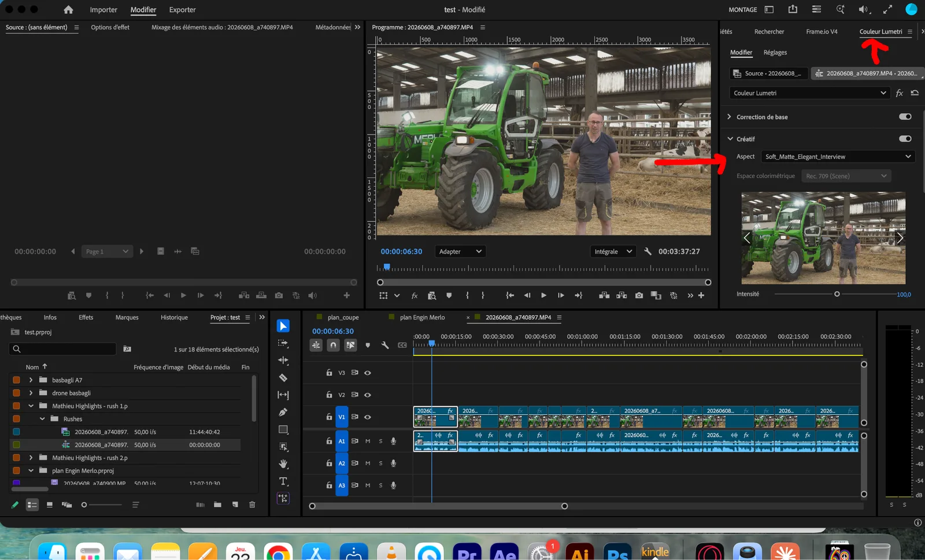Expand the Correction de base section
The height and width of the screenshot is (560, 925).
tap(729, 117)
